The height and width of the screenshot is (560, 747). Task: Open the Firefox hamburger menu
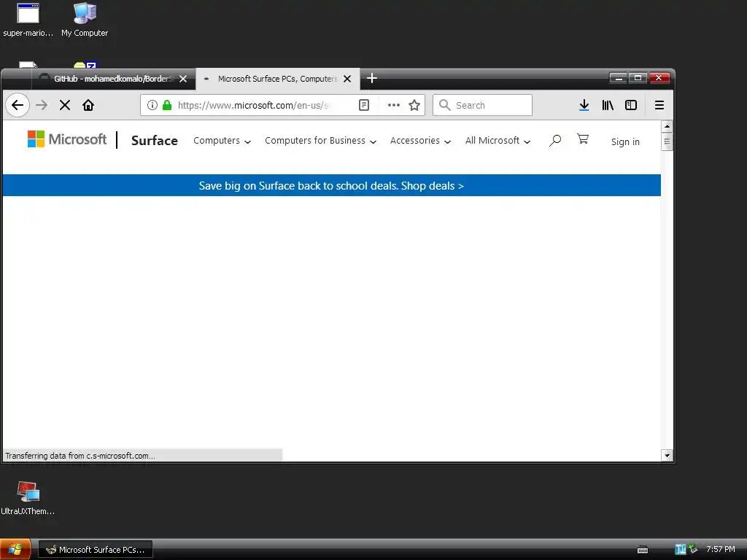[659, 105]
